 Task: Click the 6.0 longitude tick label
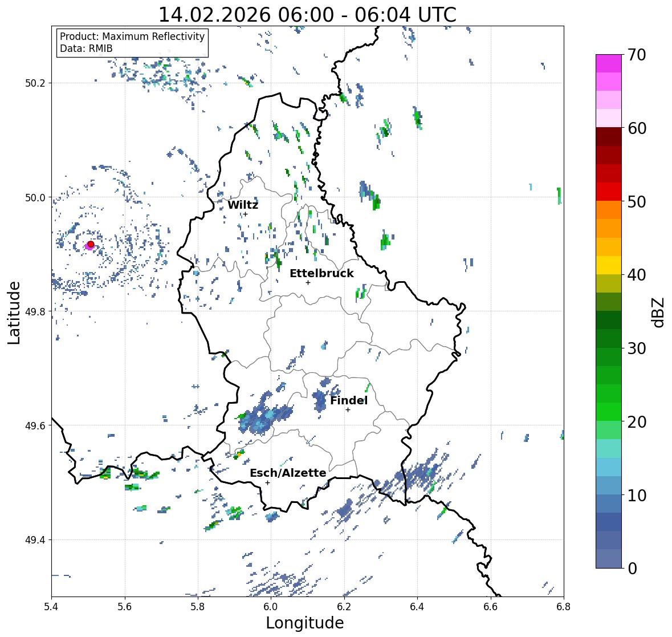tap(271, 607)
